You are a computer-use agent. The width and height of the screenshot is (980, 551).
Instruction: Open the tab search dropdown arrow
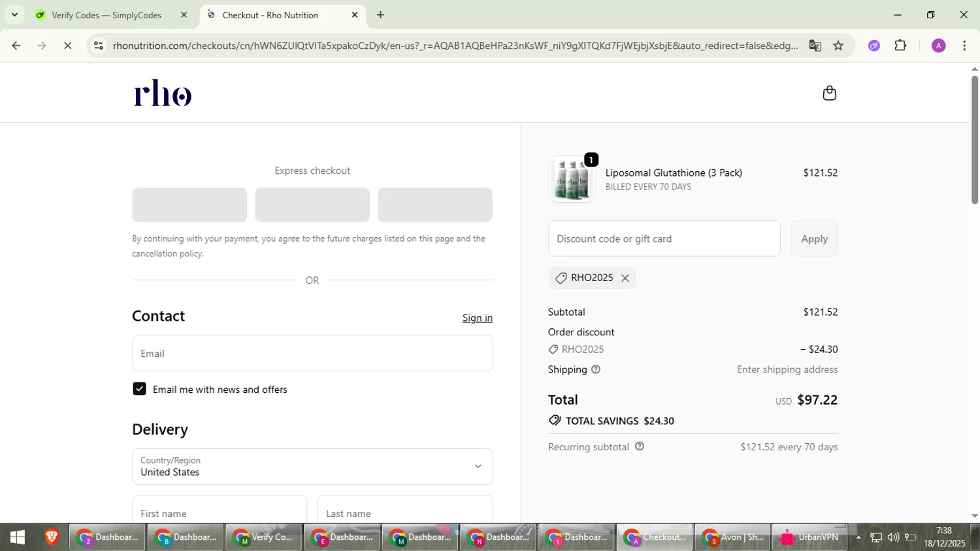pyautogui.click(x=14, y=15)
